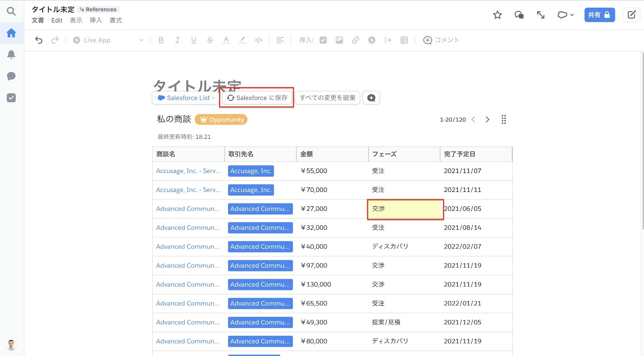
Task: Open Advanced Commun... opportunity in ¥32,000 row
Action: coord(188,228)
